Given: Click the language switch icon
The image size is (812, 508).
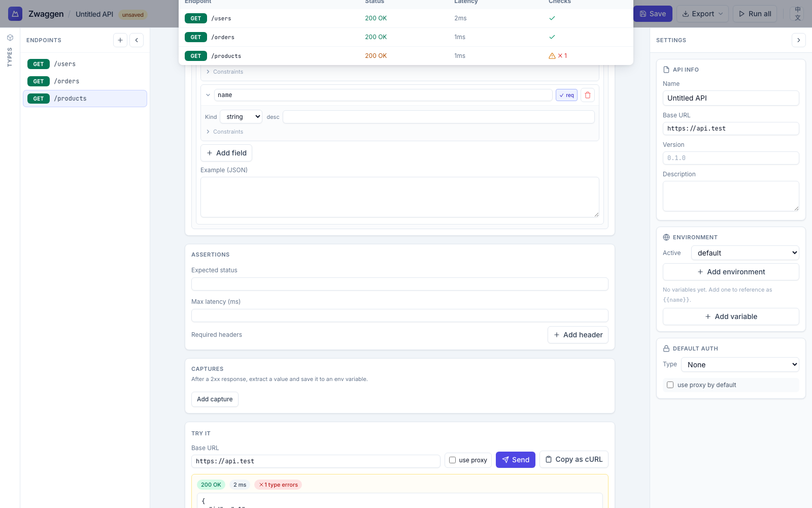Looking at the screenshot, I should pyautogui.click(x=797, y=14).
